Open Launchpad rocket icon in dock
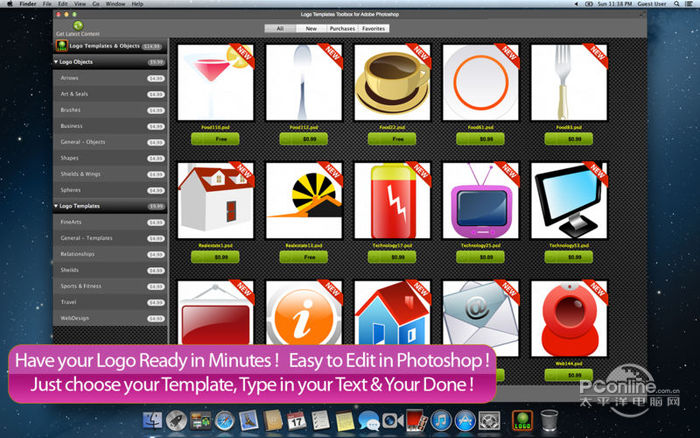Image resolution: width=700 pixels, height=438 pixels. pos(176,420)
